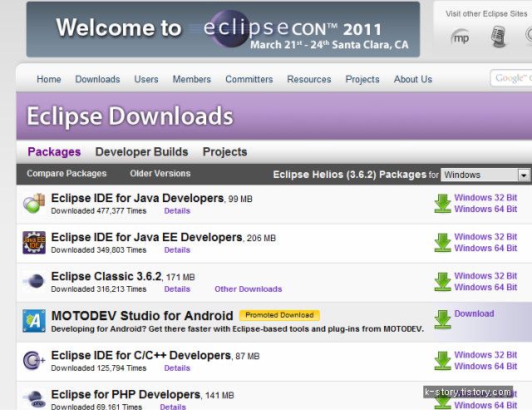The image size is (532, 410).
Task: Switch to the Developer Builds tab
Action: click(141, 151)
